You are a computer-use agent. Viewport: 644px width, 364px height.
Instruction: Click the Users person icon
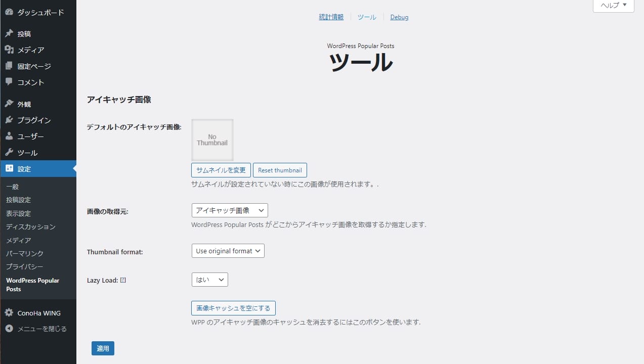coord(9,136)
